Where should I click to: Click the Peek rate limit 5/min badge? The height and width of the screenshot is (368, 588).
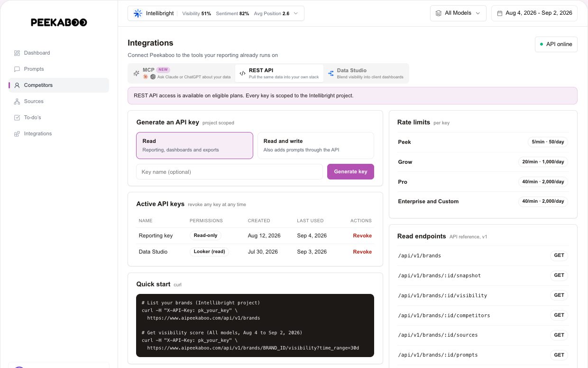click(548, 142)
